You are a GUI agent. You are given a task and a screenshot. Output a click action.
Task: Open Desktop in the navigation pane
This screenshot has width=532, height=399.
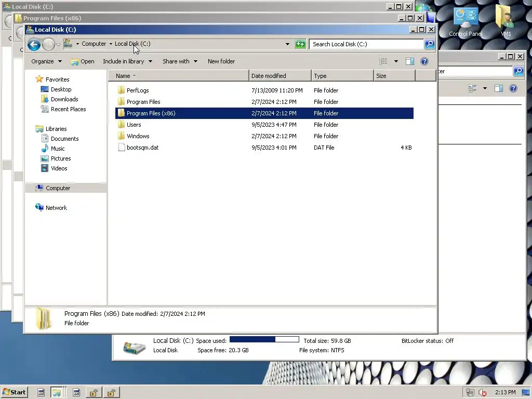[61, 89]
